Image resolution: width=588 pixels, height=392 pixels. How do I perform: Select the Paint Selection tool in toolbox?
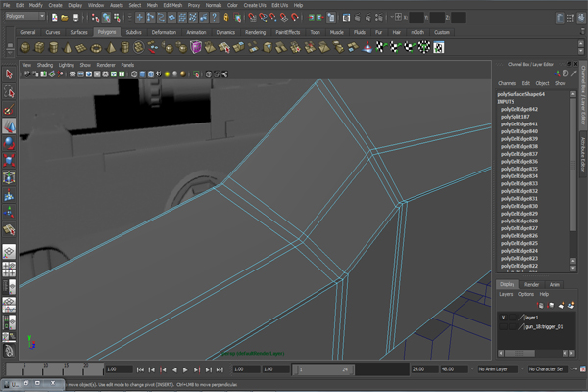point(9,109)
